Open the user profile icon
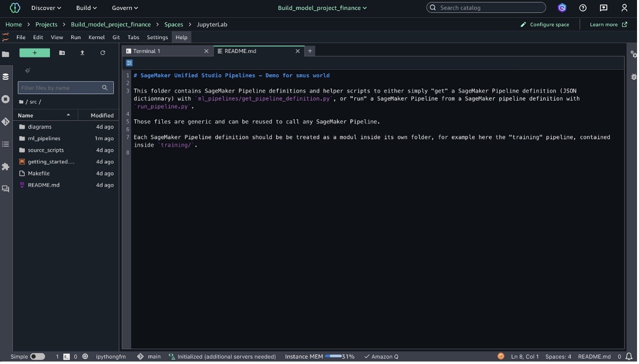 pyautogui.click(x=624, y=8)
